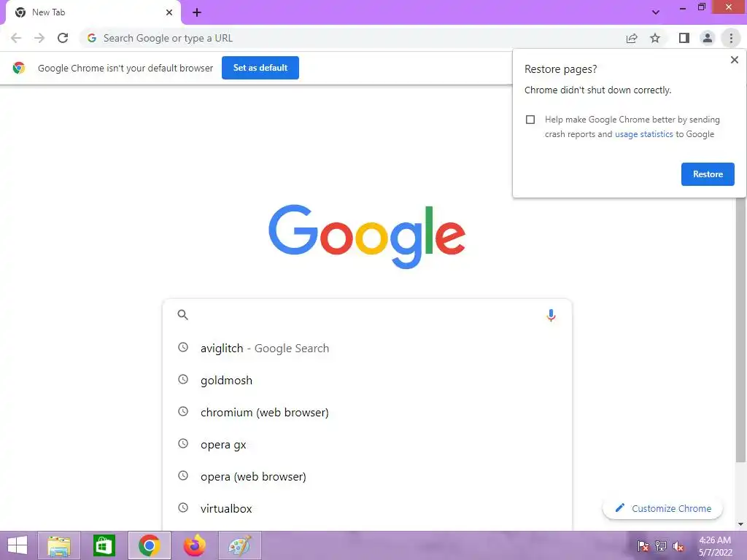The height and width of the screenshot is (560, 747).
Task: Click muted volume tray icon
Action: (x=678, y=545)
